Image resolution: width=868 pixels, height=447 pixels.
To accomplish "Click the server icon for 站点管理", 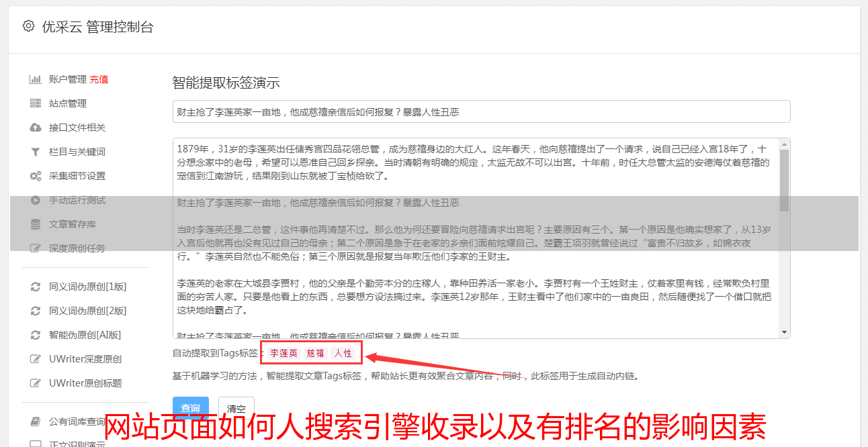I will (36, 103).
